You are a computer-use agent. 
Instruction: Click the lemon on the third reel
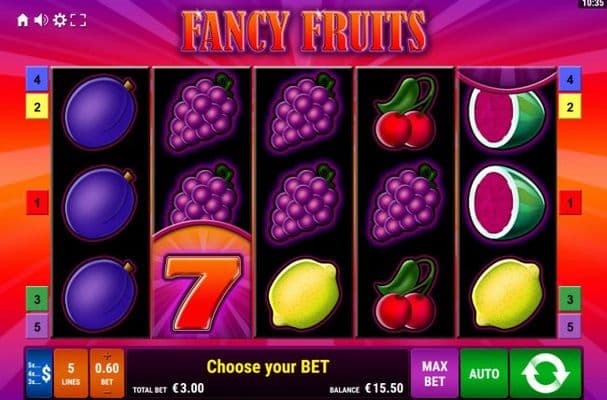click(x=304, y=294)
